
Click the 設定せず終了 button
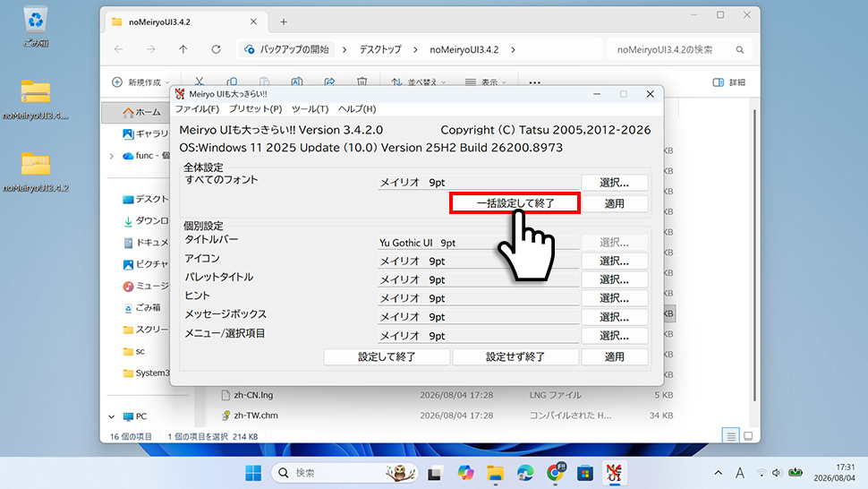pos(515,356)
